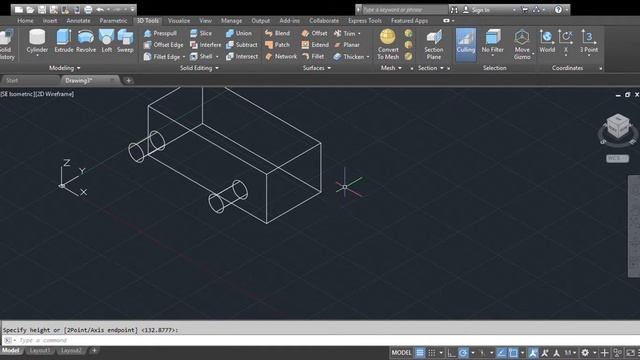Open the Annotate ribbon tab
The image size is (640, 360).
(x=78, y=21)
